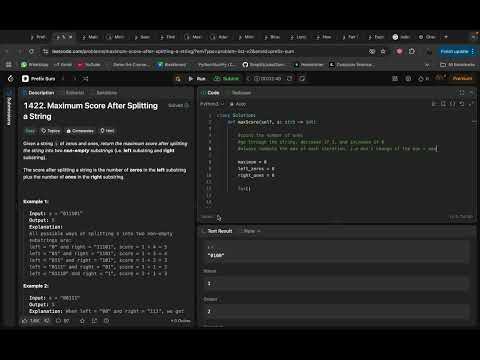Click the code line "left_zeros = 0"
480x360 pixels.
(256, 169)
